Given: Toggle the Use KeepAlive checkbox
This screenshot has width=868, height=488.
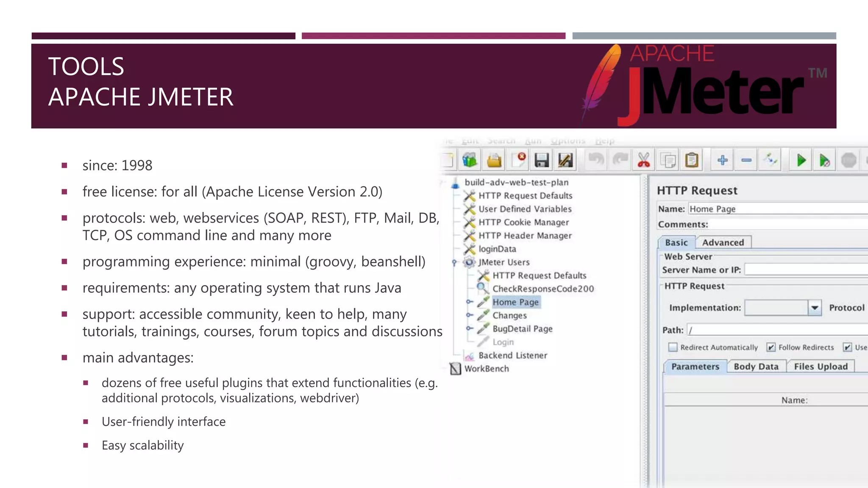Looking at the screenshot, I should pos(847,347).
